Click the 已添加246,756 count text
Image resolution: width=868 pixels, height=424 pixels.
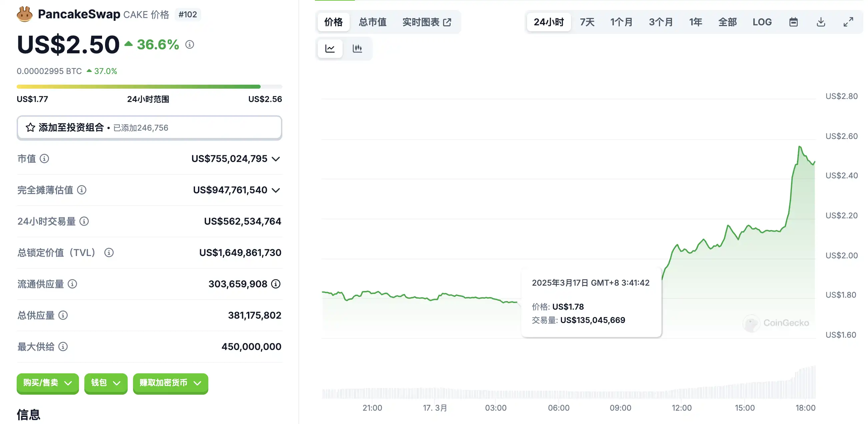pos(141,128)
